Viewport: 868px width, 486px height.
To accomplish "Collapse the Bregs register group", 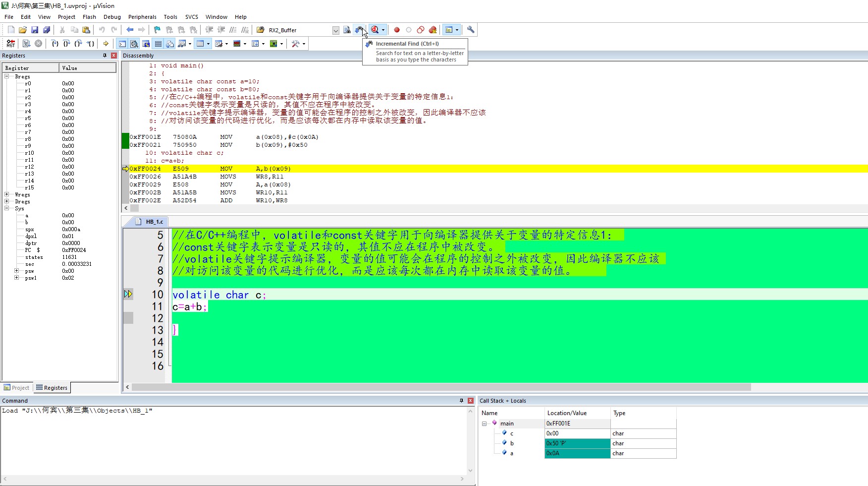I will pyautogui.click(x=7, y=76).
